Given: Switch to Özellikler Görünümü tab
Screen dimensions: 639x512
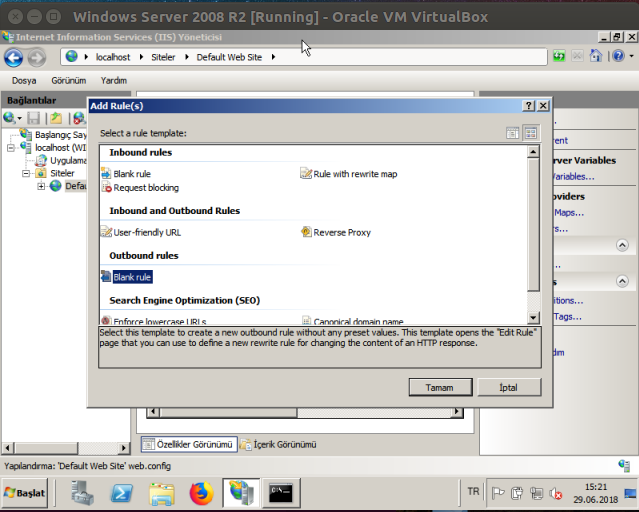Looking at the screenshot, I should [x=189, y=444].
